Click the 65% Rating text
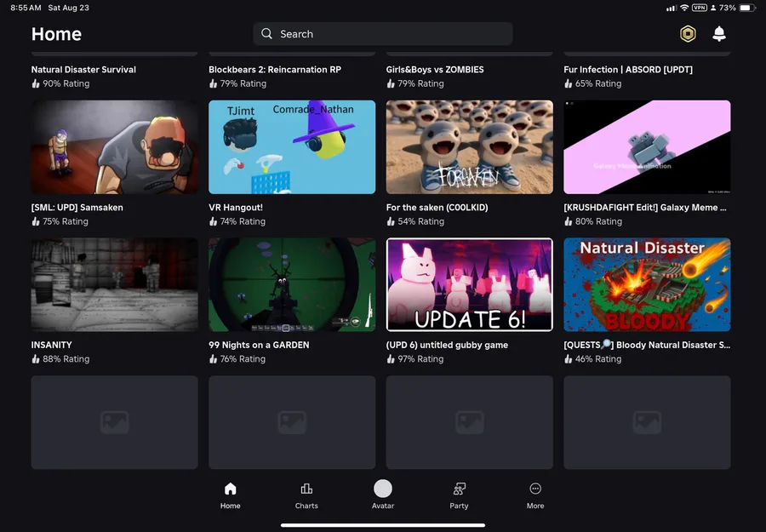Viewport: 766px width, 532px height. [x=598, y=83]
